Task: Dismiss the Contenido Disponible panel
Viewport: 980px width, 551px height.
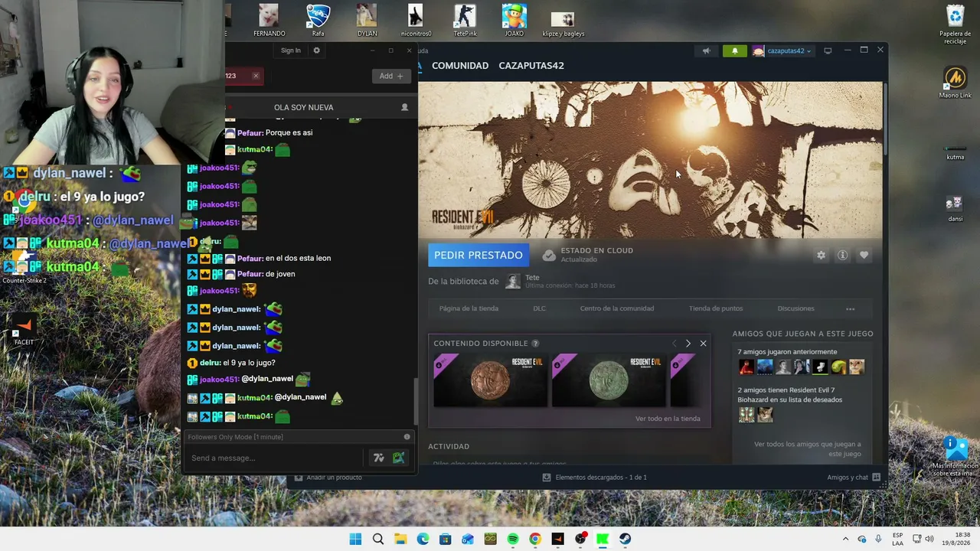Action: click(x=703, y=344)
